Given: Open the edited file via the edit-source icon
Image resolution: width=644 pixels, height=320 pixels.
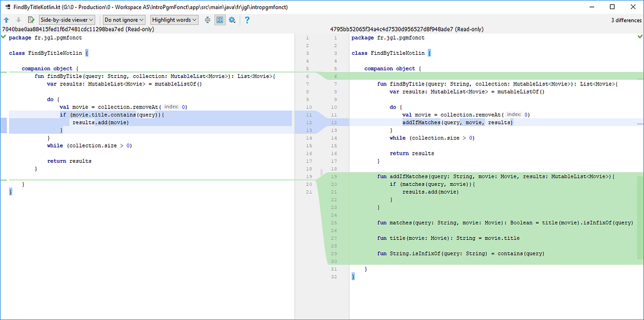Looking at the screenshot, I should tap(31, 20).
